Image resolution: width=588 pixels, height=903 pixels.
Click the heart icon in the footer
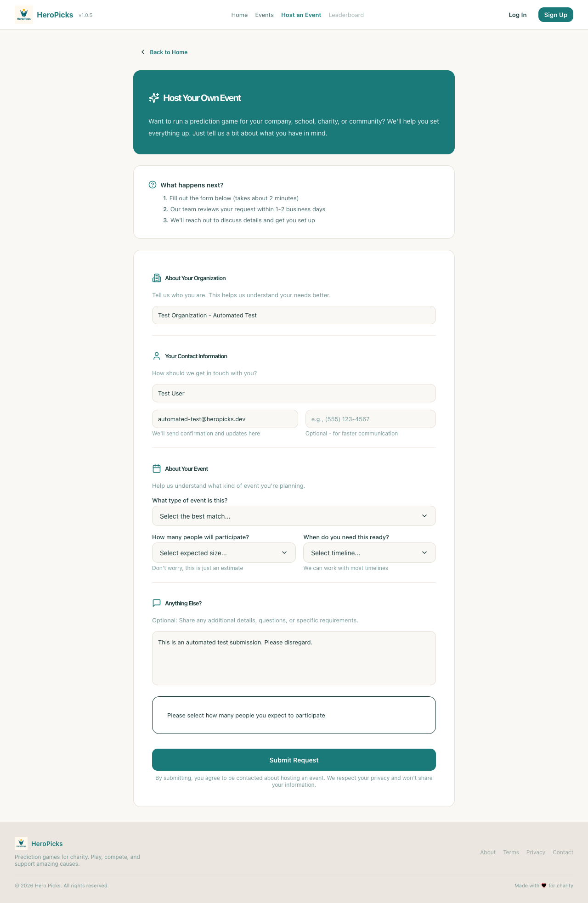point(544,886)
